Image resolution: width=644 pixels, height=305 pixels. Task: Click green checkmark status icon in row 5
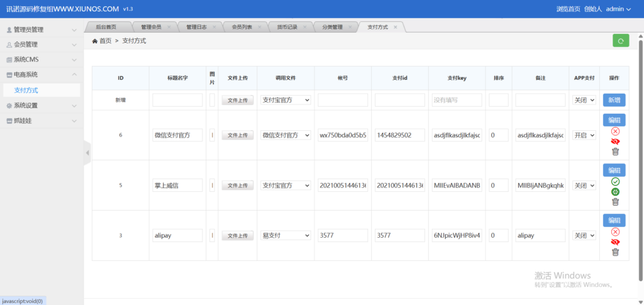pyautogui.click(x=615, y=182)
